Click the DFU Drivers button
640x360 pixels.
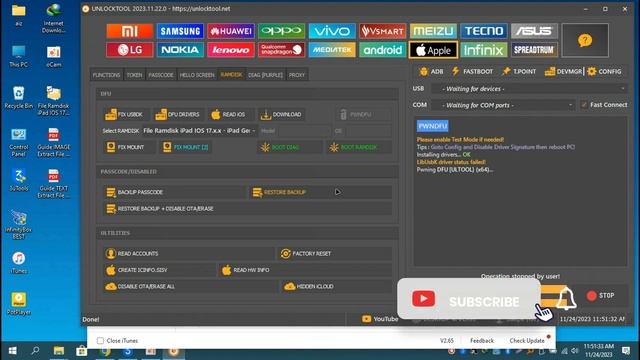point(178,115)
